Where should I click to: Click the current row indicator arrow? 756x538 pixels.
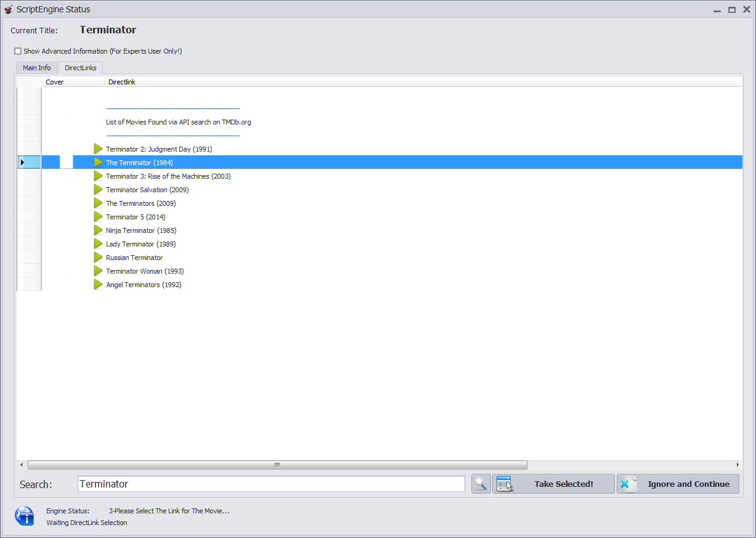point(22,163)
